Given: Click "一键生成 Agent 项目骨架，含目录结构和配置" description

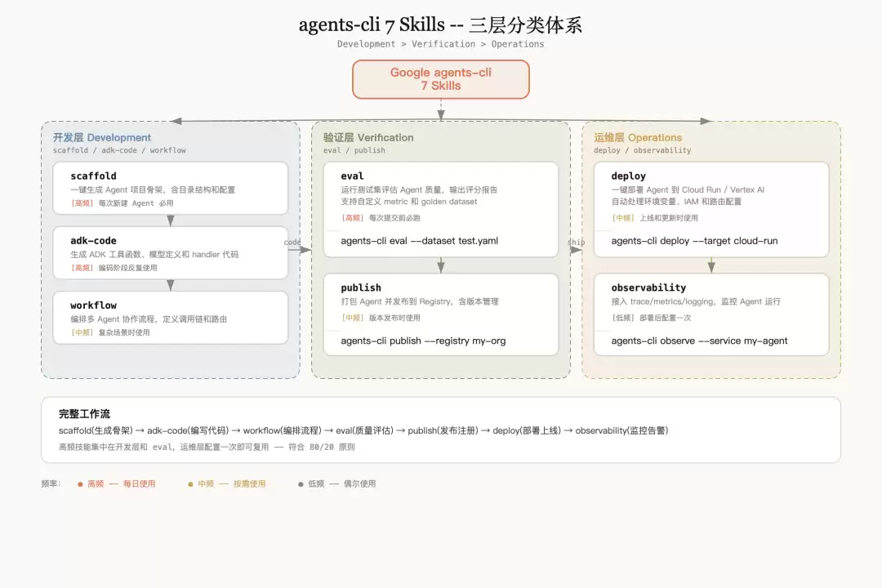Looking at the screenshot, I should [153, 189].
